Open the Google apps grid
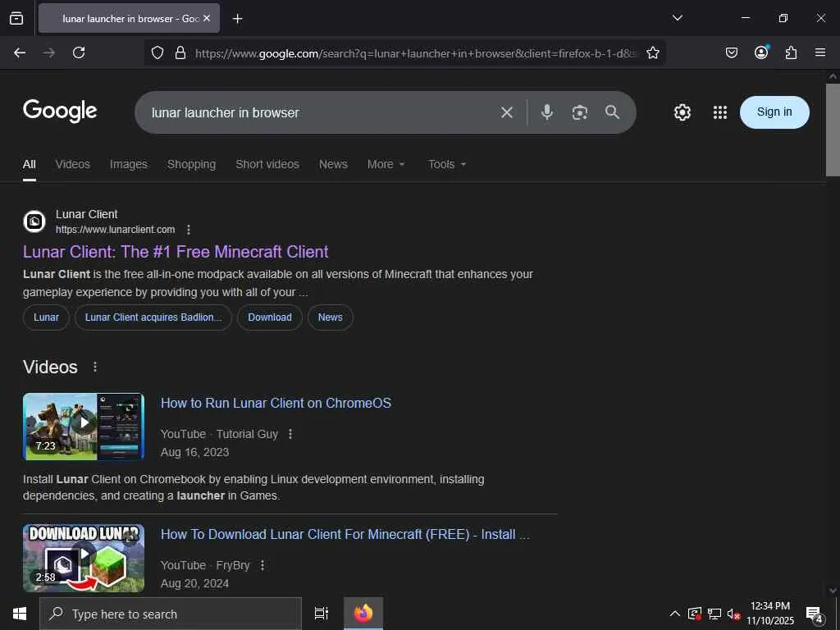The image size is (840, 630). (720, 112)
